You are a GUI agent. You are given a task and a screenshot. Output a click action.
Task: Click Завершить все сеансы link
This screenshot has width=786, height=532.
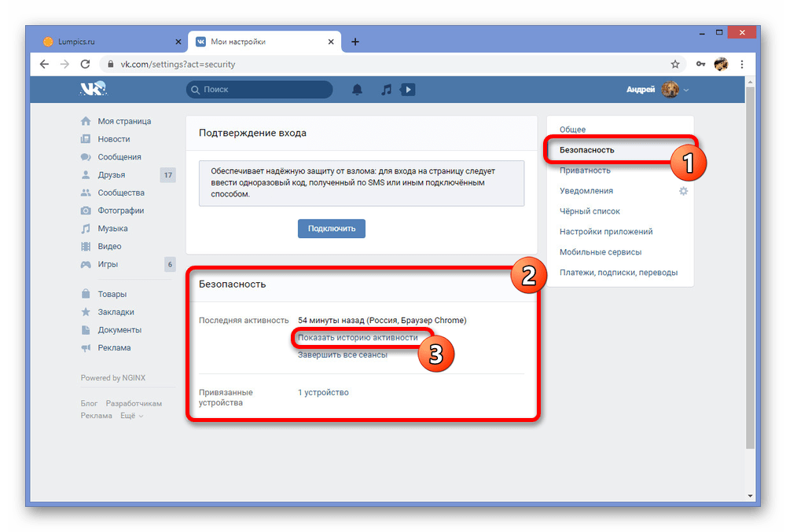click(x=343, y=354)
